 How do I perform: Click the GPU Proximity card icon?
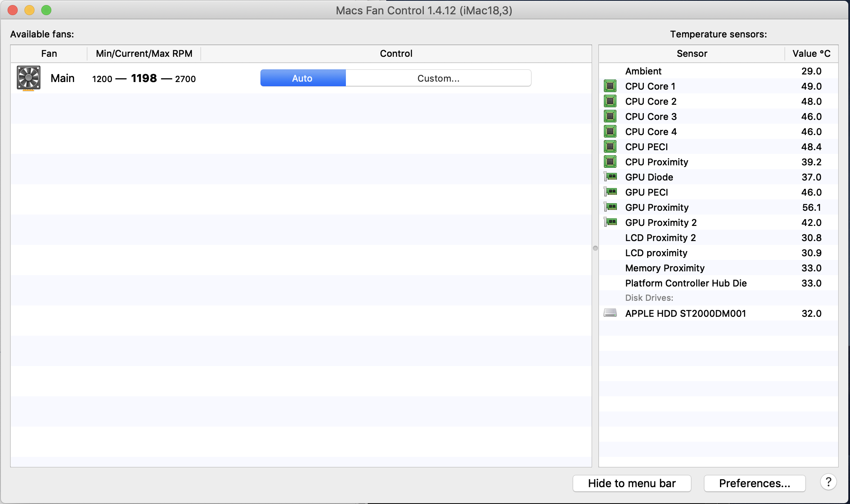click(x=610, y=207)
